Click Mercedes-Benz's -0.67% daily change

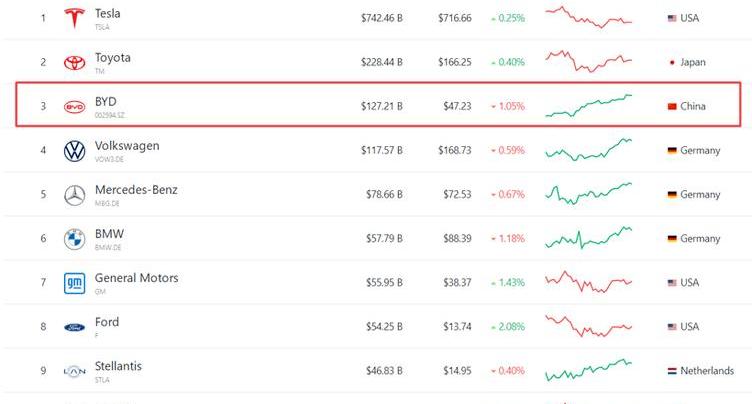click(508, 194)
